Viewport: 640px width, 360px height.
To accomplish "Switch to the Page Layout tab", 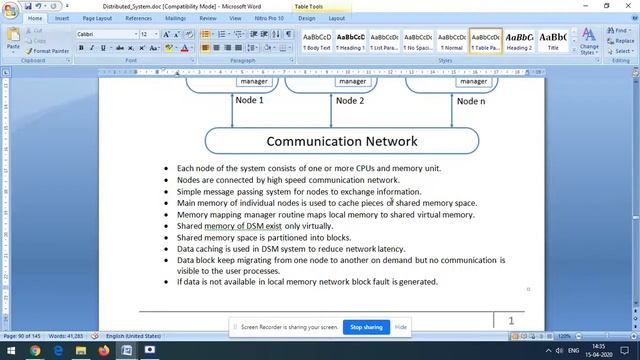I will pyautogui.click(x=97, y=18).
